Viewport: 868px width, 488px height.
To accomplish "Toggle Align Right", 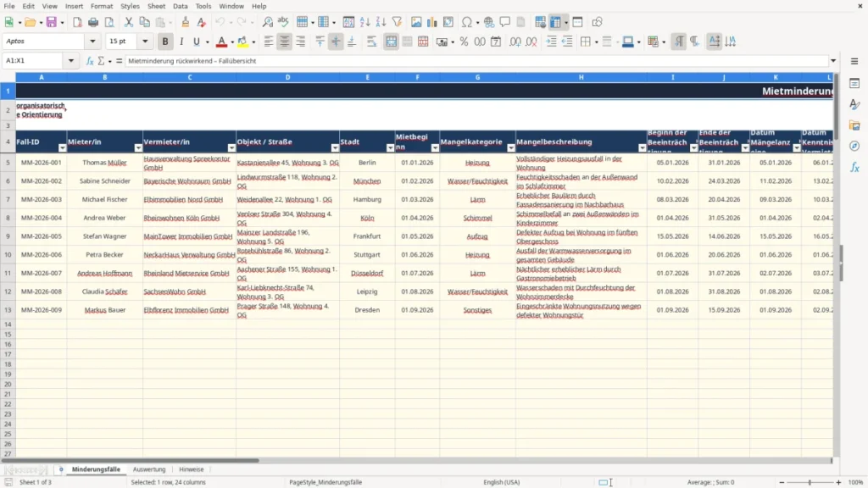I will 301,42.
